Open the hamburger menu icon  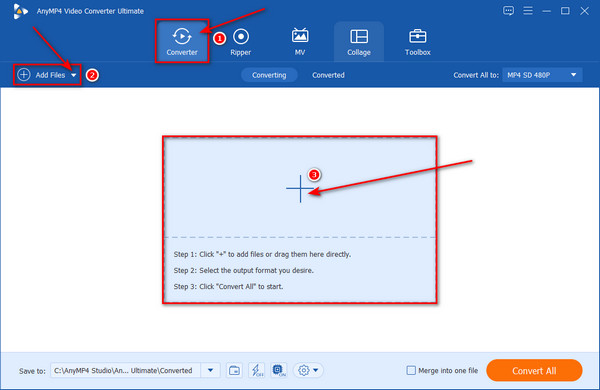(x=528, y=11)
